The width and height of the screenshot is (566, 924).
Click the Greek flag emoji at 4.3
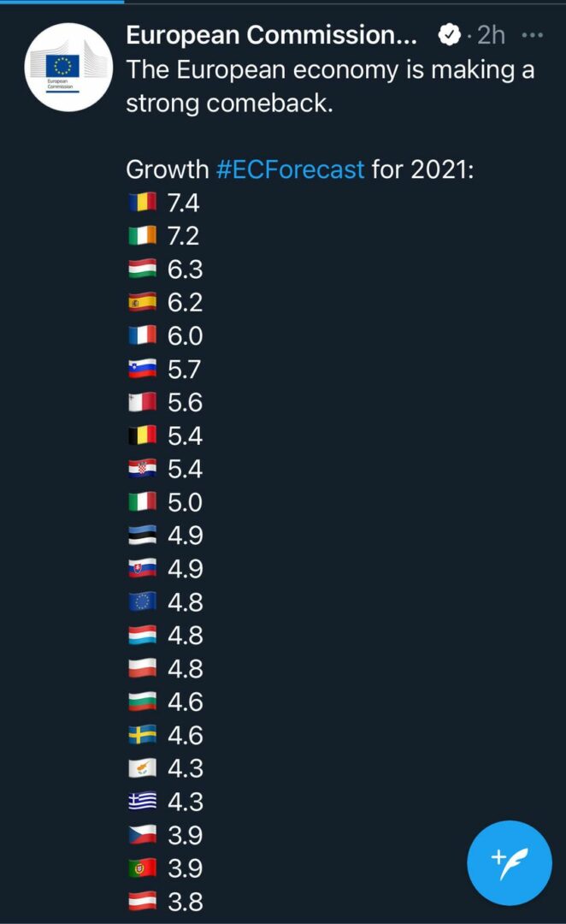click(143, 801)
